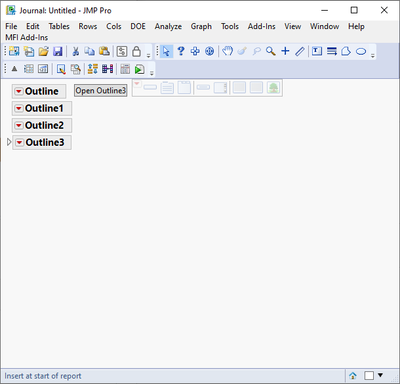Select the Line drawing tool
The image size is (400, 384).
click(300, 51)
